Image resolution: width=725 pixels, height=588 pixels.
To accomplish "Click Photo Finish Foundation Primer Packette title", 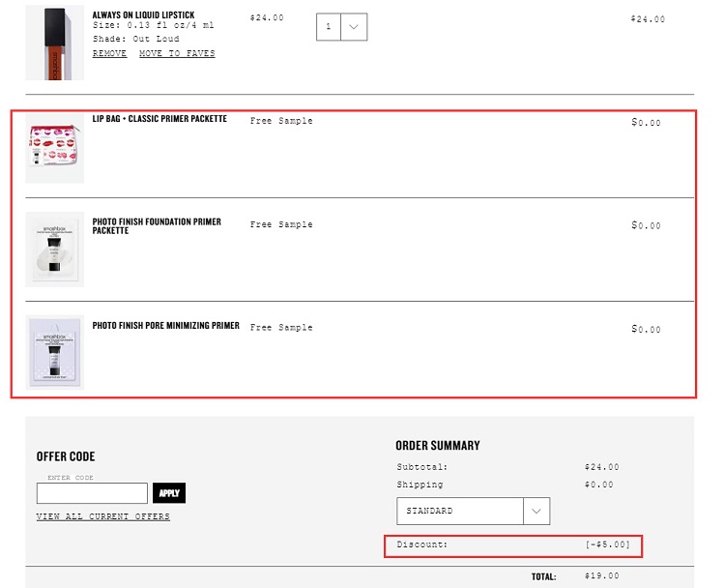I will click(x=157, y=225).
